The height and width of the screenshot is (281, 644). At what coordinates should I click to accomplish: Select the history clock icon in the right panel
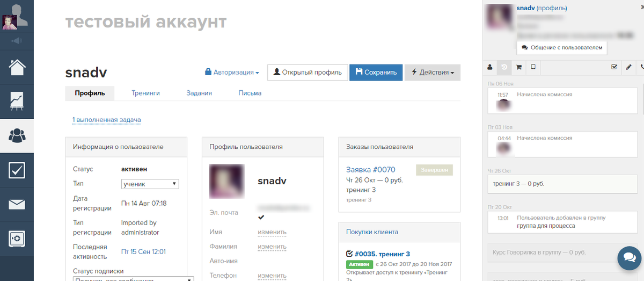tap(504, 67)
